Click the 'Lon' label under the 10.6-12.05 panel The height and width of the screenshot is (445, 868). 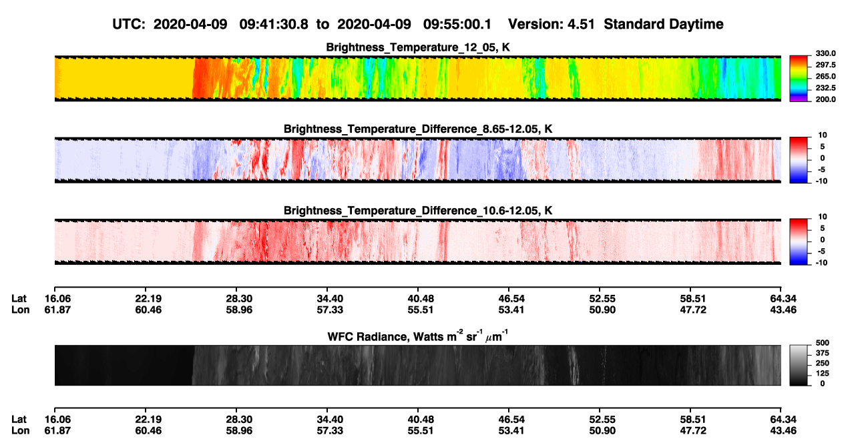click(20, 310)
